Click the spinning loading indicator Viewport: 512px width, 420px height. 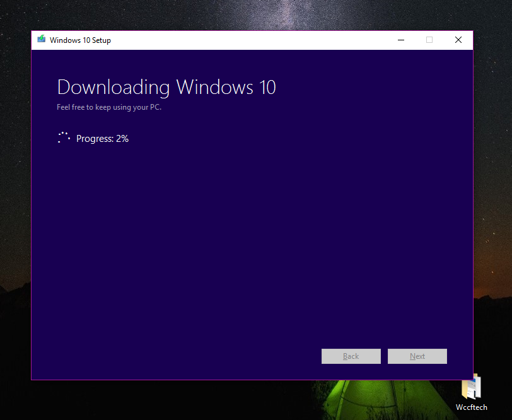pos(64,138)
